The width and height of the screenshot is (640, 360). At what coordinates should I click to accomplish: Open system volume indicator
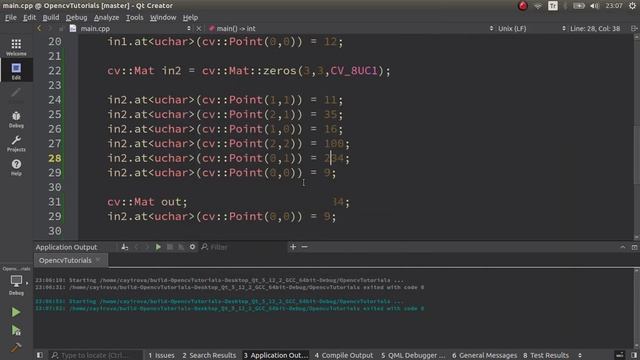(594, 6)
